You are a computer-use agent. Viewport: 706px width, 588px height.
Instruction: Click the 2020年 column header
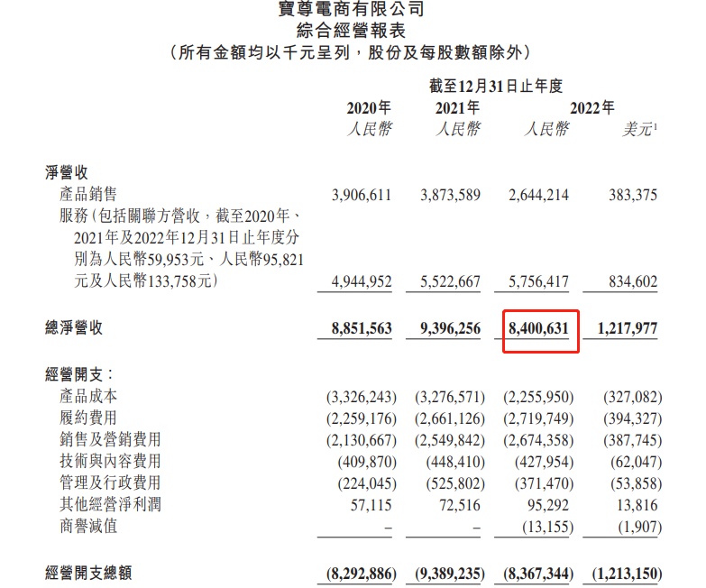[369, 108]
